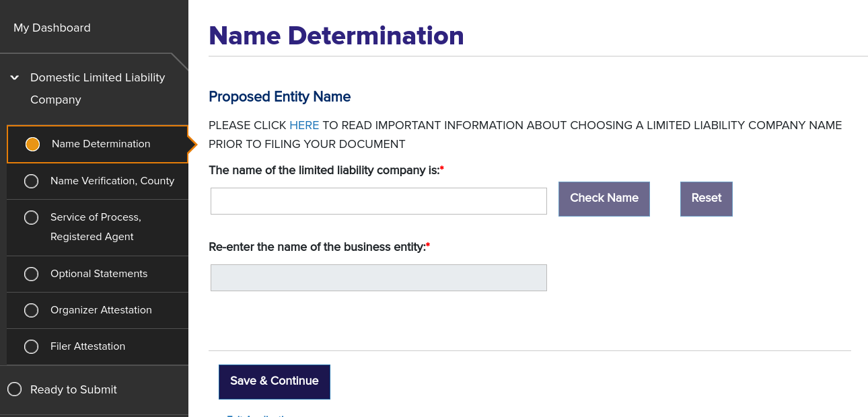Click the Name Determination step indicator circle

click(x=32, y=143)
